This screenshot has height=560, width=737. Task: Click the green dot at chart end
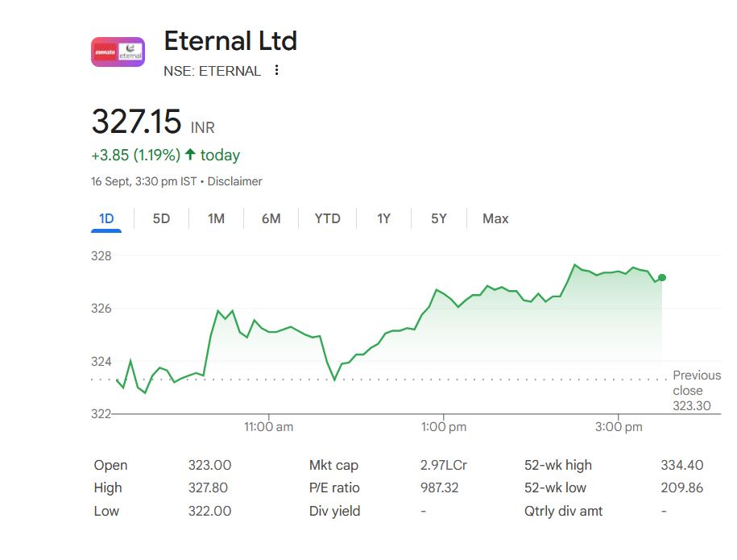662,277
